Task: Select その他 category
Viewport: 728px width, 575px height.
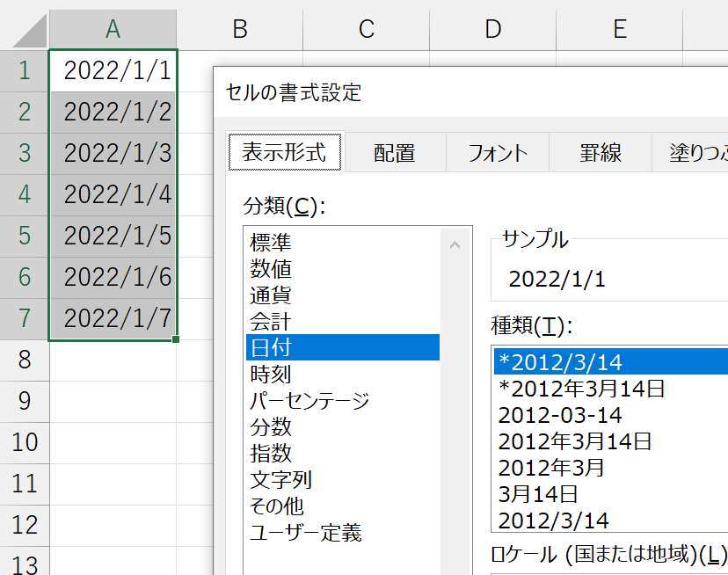Action: click(343, 506)
